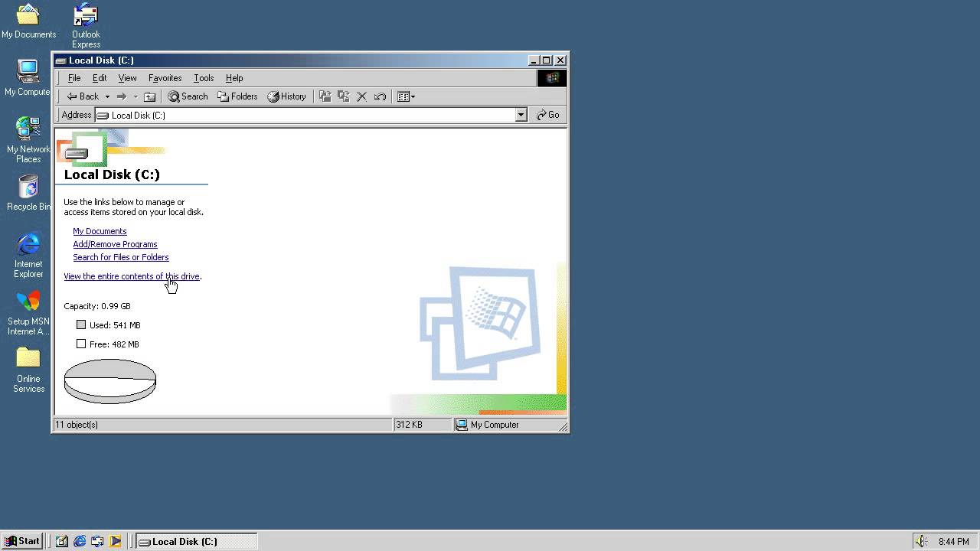Screen dimensions: 980x551
Task: Click View the entire contents of this drive
Action: [132, 276]
